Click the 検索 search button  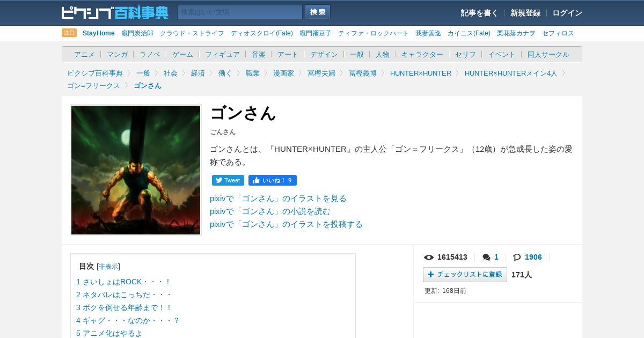[x=318, y=12]
